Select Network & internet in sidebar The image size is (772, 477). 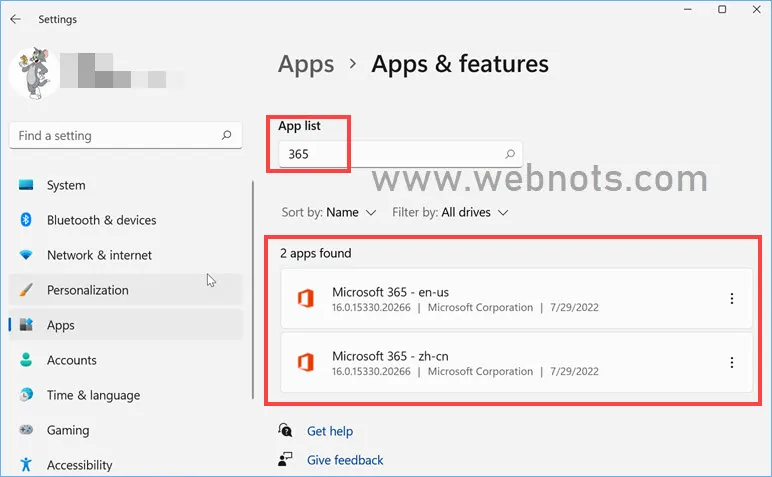(x=99, y=255)
